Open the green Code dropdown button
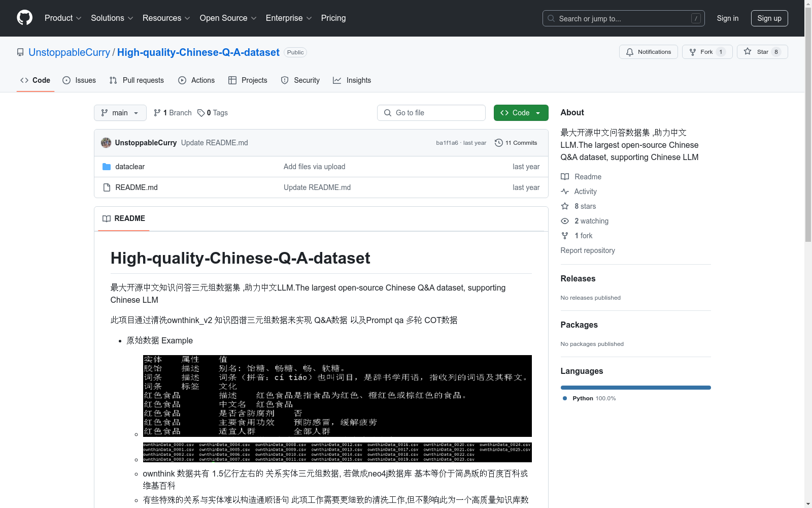Image resolution: width=812 pixels, height=508 pixels. coord(521,113)
